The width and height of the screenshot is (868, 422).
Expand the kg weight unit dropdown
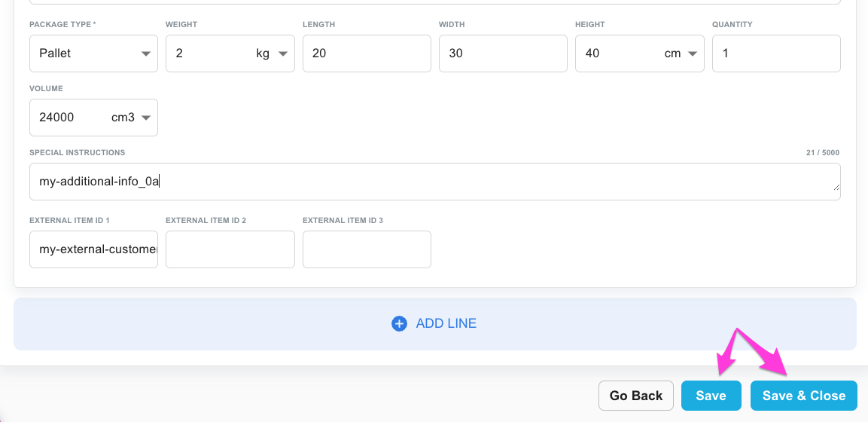tap(272, 54)
